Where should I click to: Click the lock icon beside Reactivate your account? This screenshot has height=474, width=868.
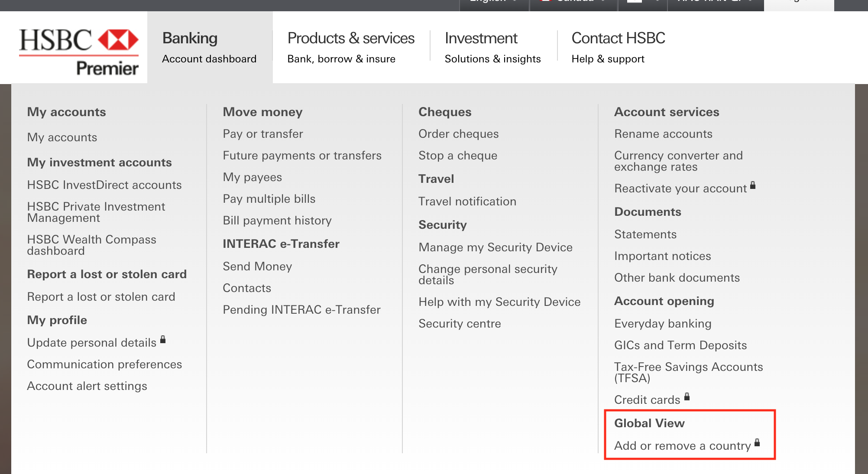click(753, 186)
